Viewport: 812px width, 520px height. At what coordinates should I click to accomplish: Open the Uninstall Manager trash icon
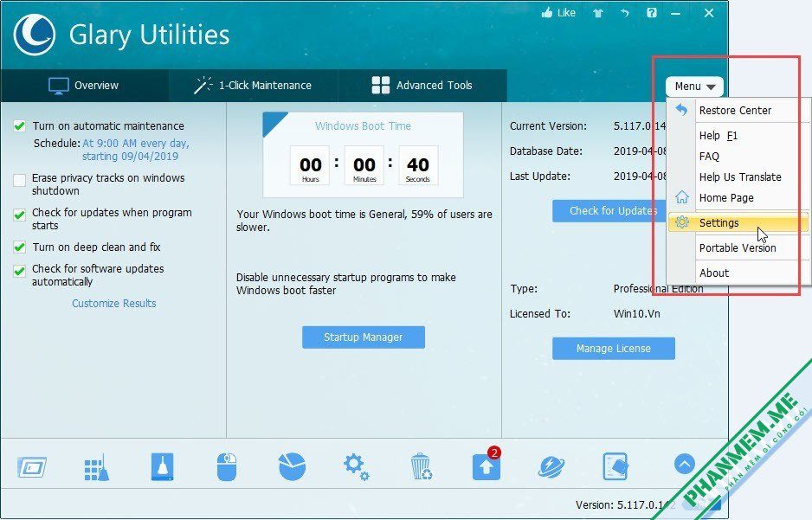point(421,466)
